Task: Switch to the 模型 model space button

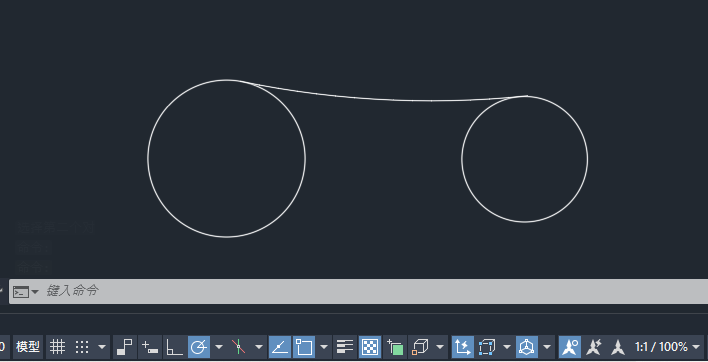Action: (x=28, y=347)
